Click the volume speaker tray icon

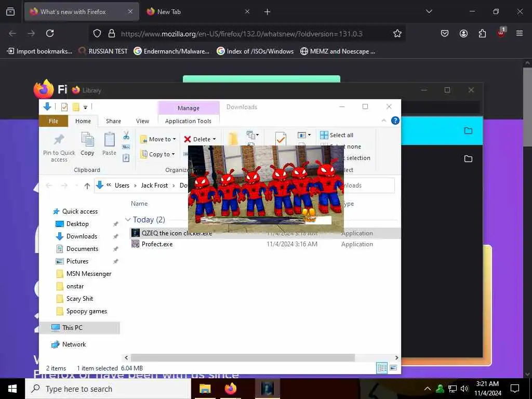coord(464,389)
